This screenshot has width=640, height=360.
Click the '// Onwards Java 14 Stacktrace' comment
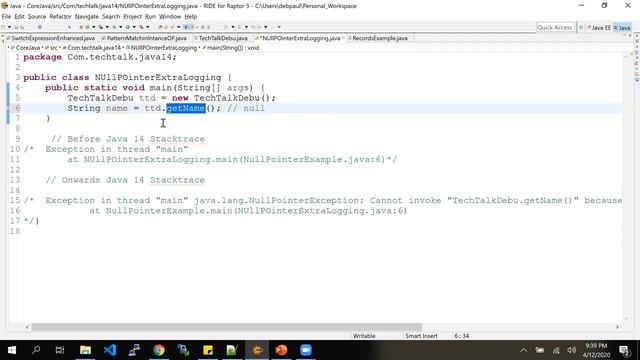pos(125,180)
